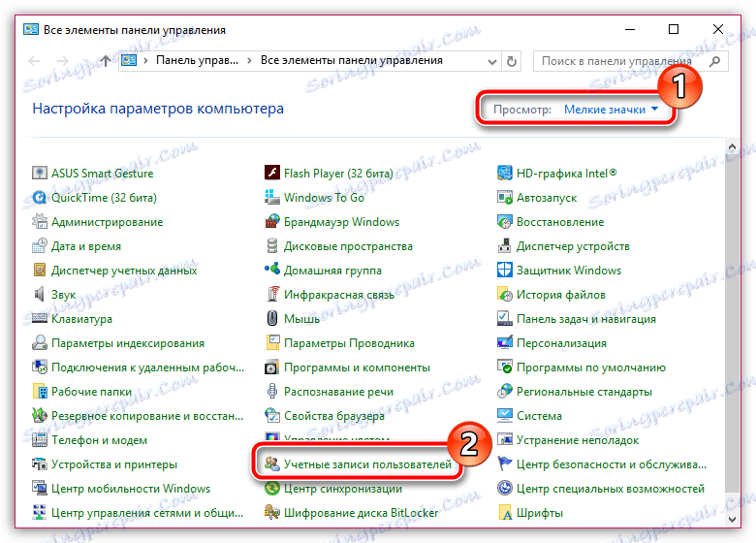The height and width of the screenshot is (543, 756).
Task: Expand the chevron after Панель управ...
Action: [249, 61]
